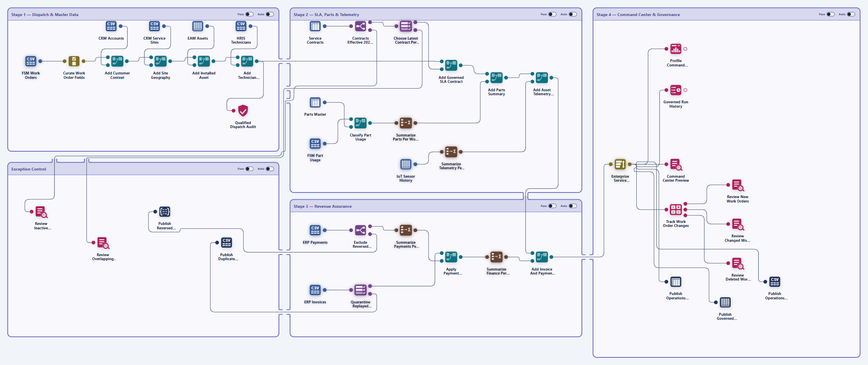Screen dimensions: 868x365
Task: Open the Profile Command chart node
Action: [676, 49]
